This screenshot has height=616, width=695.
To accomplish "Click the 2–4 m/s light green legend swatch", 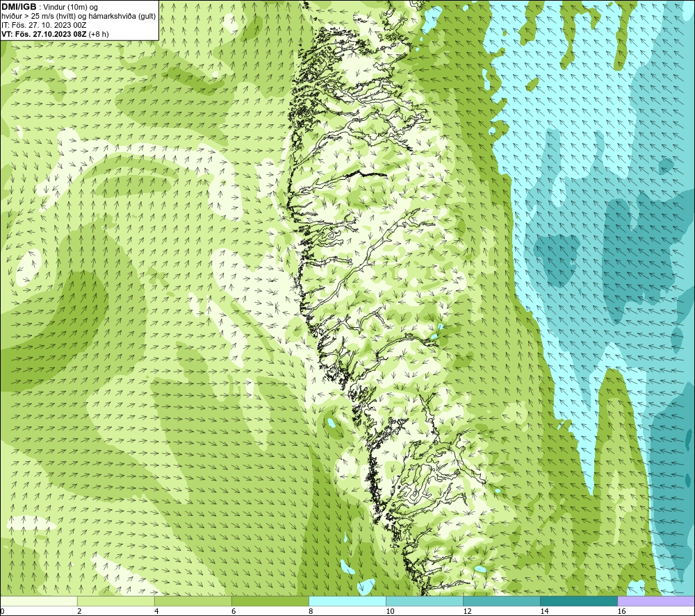I will (116, 601).
